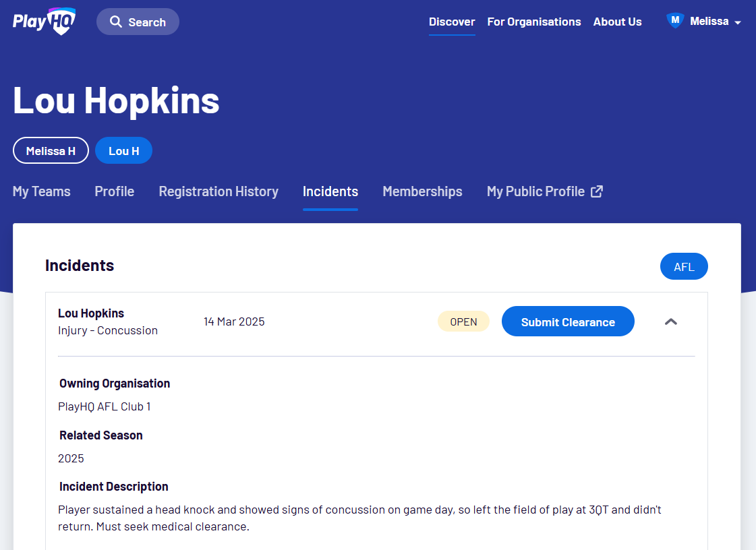Click Melissa's shield avatar icon
The height and width of the screenshot is (550, 756).
click(x=675, y=21)
